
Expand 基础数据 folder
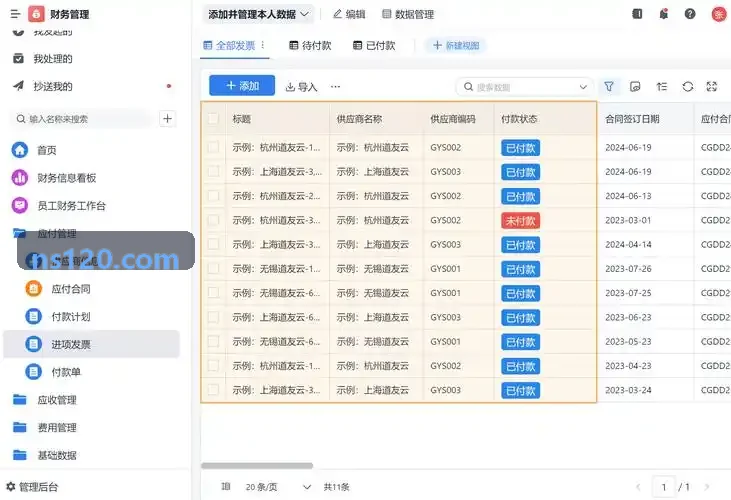[57, 455]
